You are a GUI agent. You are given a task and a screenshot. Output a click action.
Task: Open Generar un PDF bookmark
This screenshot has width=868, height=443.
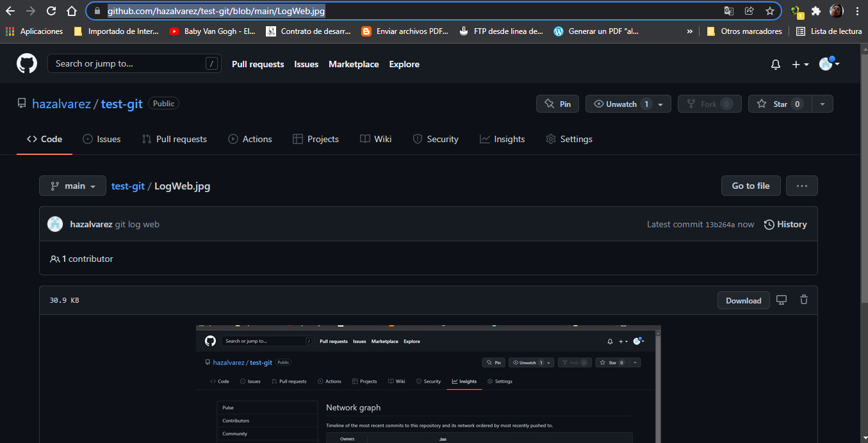(x=596, y=31)
